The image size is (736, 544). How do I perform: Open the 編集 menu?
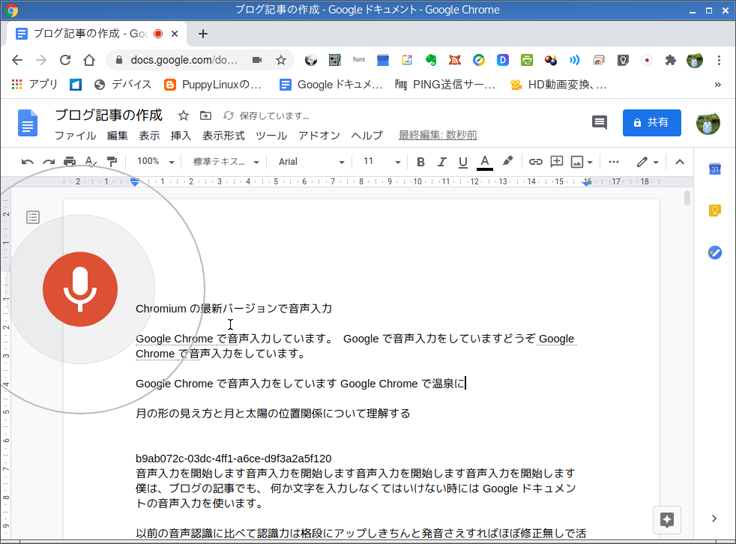click(117, 136)
